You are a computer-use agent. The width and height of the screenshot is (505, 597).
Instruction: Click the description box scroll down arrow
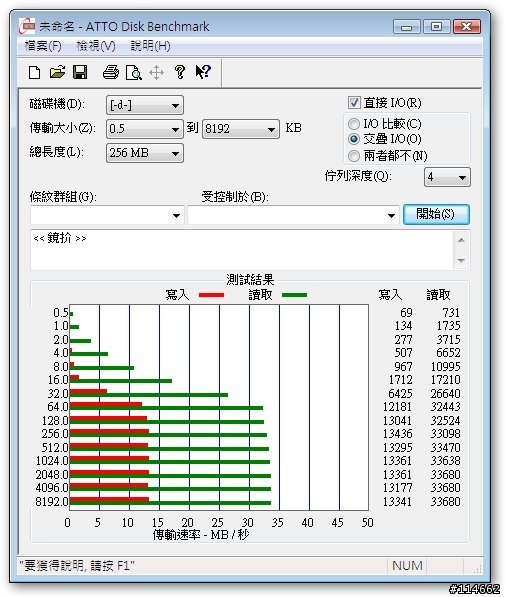tap(461, 260)
